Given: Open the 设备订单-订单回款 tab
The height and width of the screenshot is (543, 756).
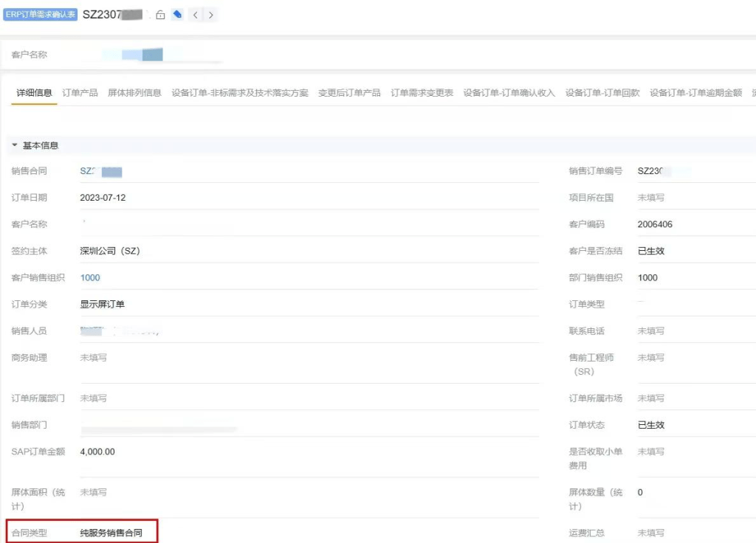Looking at the screenshot, I should point(602,93).
